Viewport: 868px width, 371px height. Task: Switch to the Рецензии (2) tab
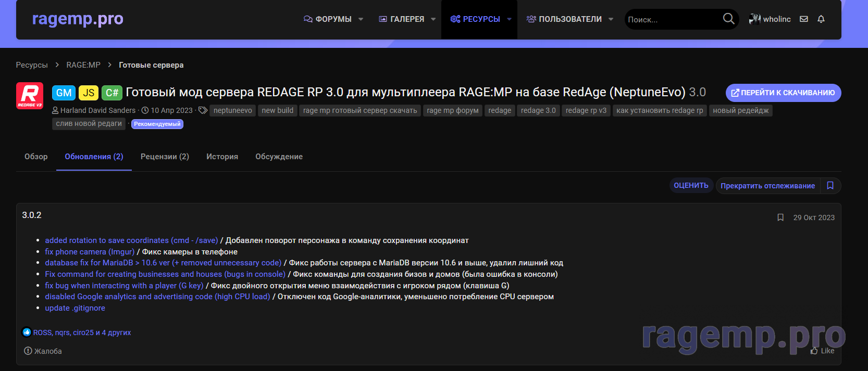165,157
